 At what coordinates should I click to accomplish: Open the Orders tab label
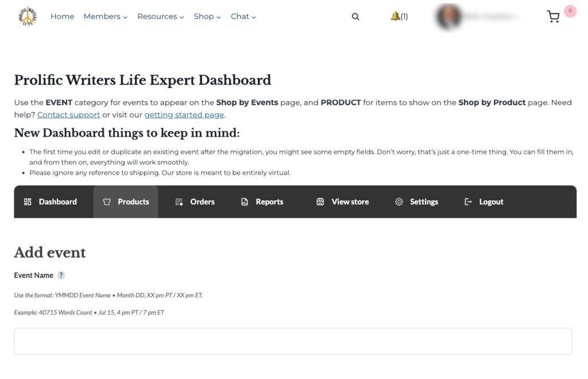202,202
